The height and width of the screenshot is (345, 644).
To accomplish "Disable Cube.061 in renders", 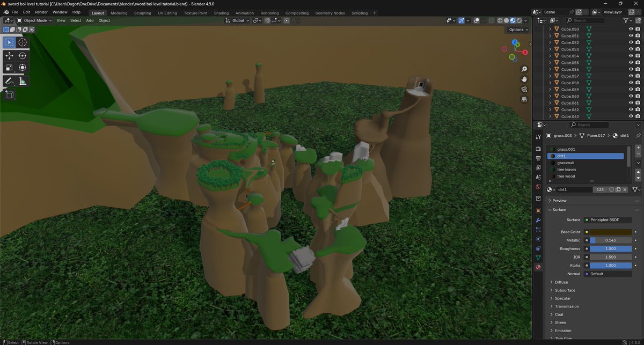I will tap(638, 103).
